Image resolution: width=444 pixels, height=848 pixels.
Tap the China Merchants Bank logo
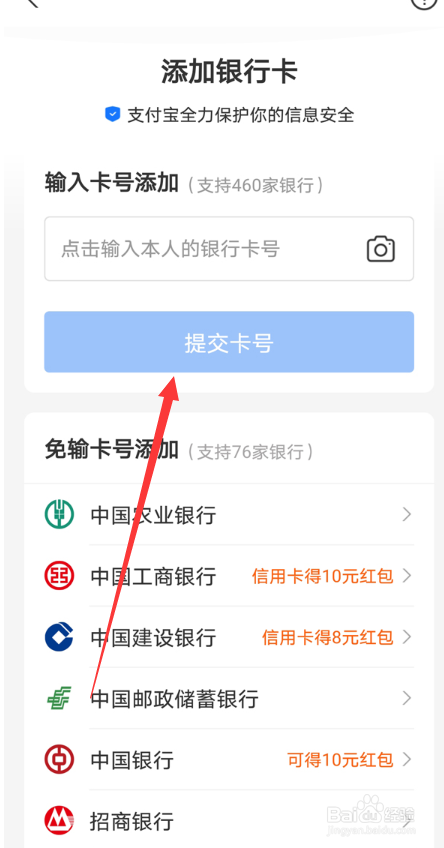pos(58,822)
